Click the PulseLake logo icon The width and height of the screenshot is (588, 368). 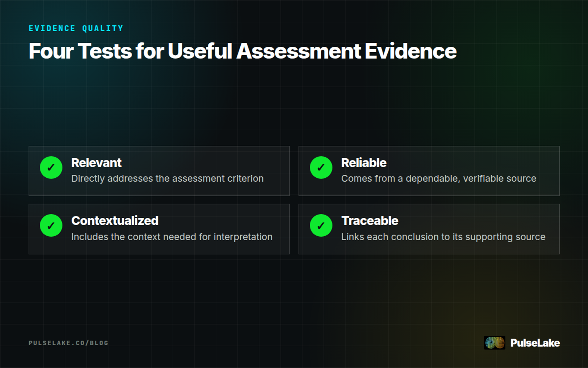click(x=494, y=343)
